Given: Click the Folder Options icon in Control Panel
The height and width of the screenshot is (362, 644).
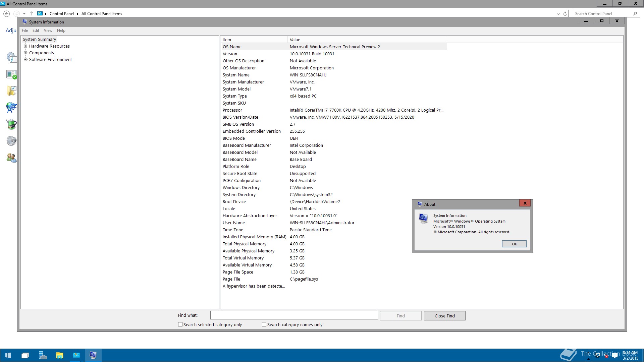Looking at the screenshot, I should tap(12, 91).
